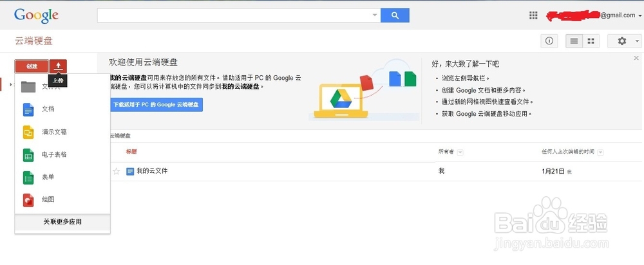Click the upload arrow button
The image size is (644, 265).
[x=59, y=66]
